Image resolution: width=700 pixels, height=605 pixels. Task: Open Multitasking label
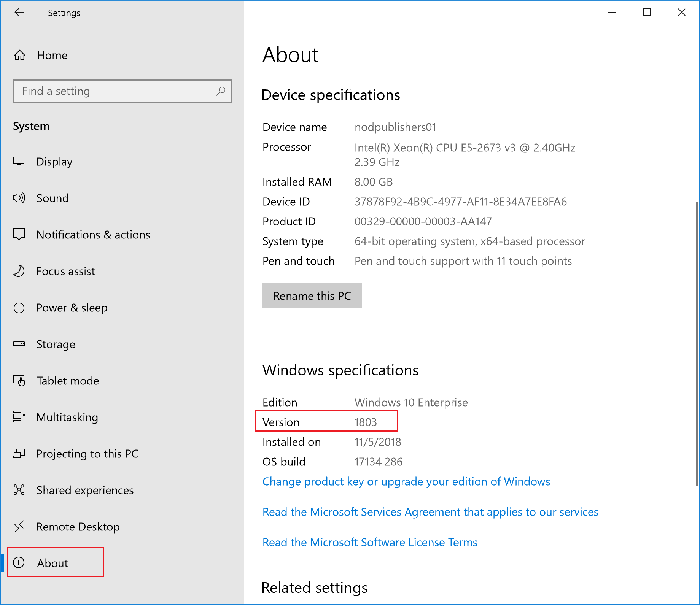coord(67,418)
